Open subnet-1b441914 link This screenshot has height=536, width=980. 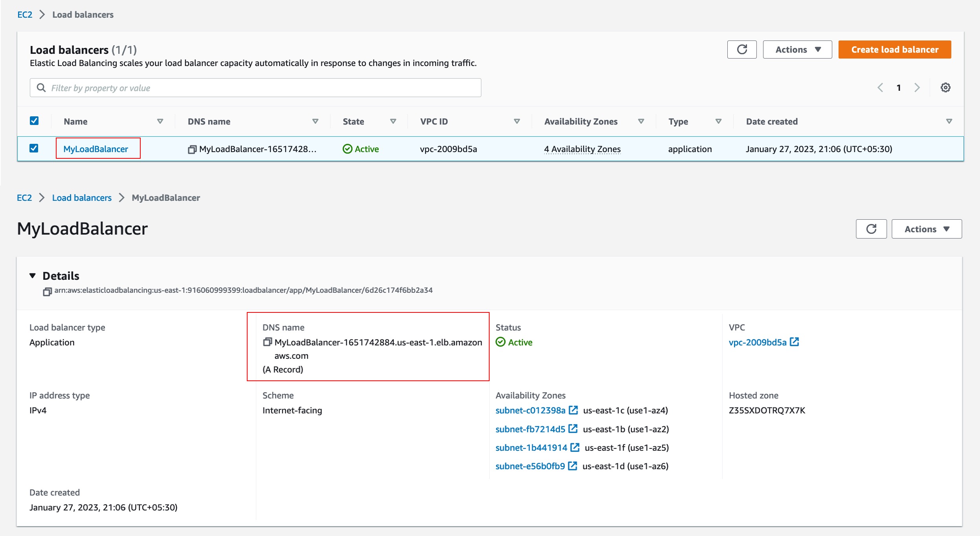coord(531,448)
